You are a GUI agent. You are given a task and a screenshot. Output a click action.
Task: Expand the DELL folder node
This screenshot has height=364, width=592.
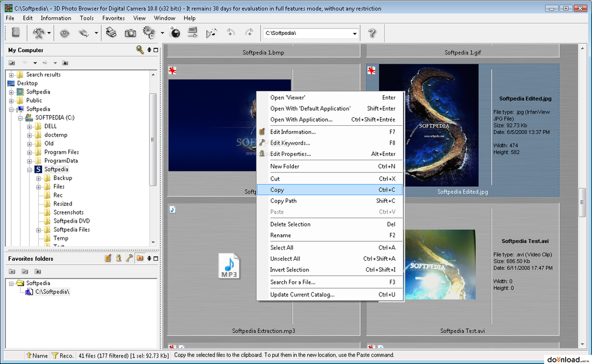pyautogui.click(x=30, y=127)
